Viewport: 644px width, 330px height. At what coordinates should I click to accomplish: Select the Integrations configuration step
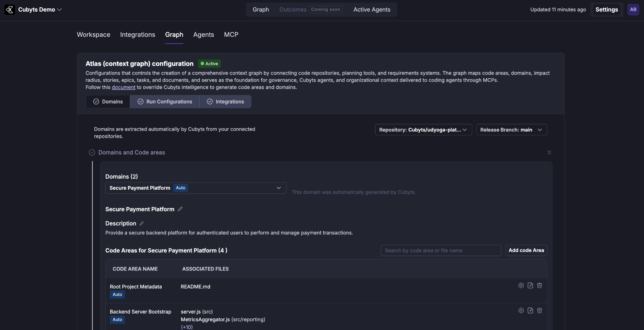225,102
